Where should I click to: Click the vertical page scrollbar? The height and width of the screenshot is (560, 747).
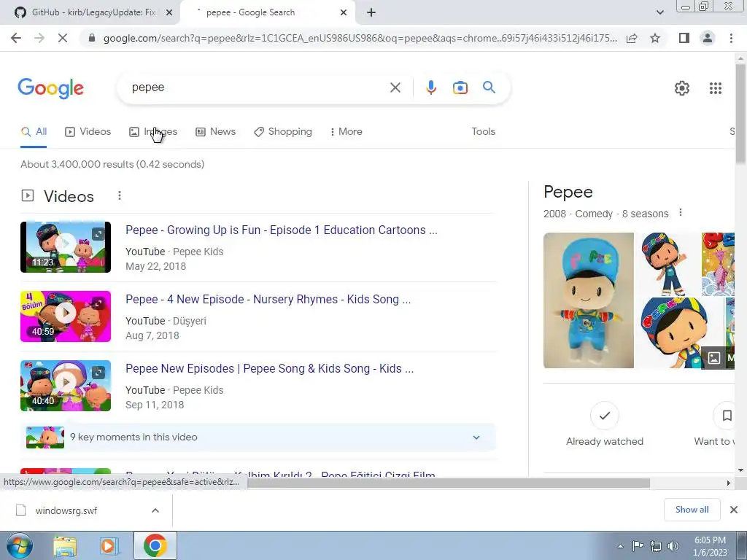pos(740,114)
